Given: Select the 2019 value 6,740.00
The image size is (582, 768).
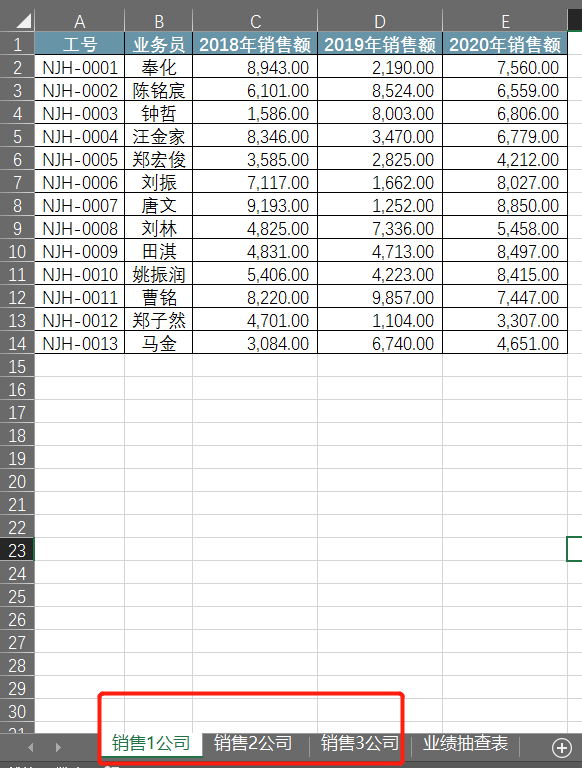Looking at the screenshot, I should pos(380,344).
